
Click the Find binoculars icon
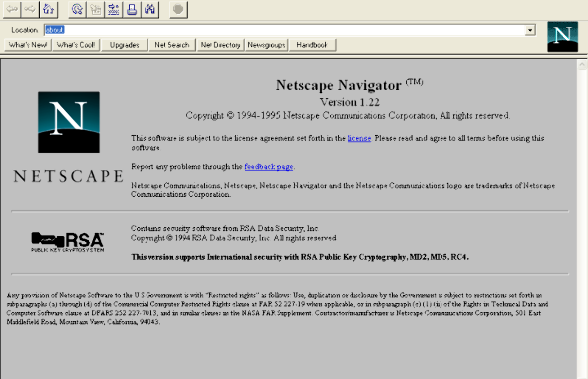click(x=150, y=9)
